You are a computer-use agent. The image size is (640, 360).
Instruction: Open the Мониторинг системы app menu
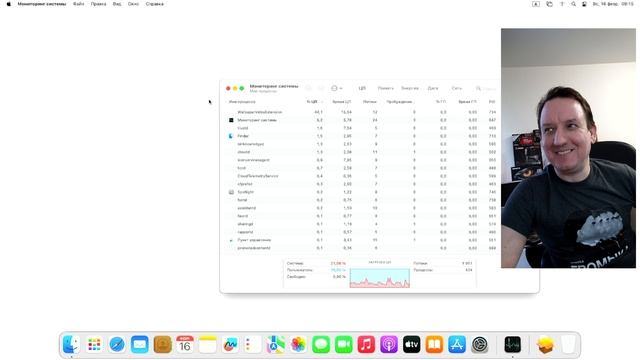pyautogui.click(x=42, y=4)
